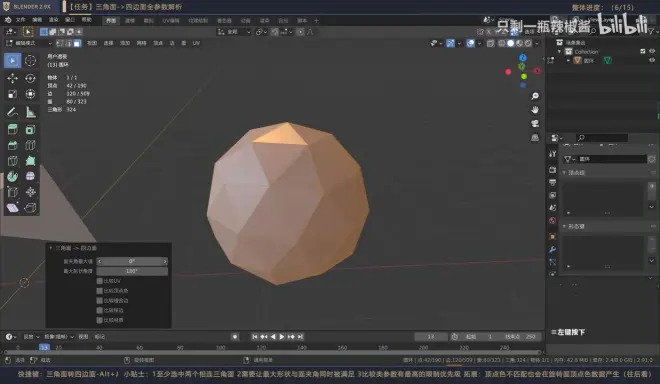660x384 pixels.
Task: Click the auto-keying record button
Action: pyautogui.click(x=235, y=336)
